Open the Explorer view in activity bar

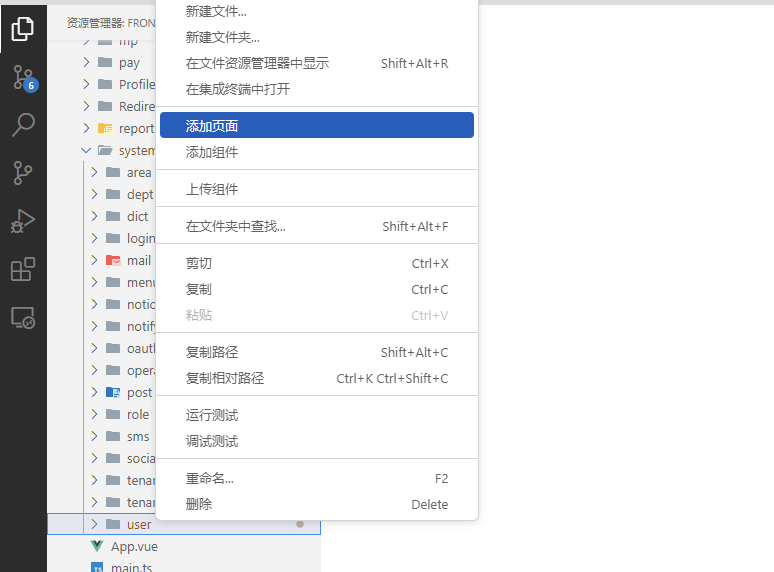click(23, 28)
